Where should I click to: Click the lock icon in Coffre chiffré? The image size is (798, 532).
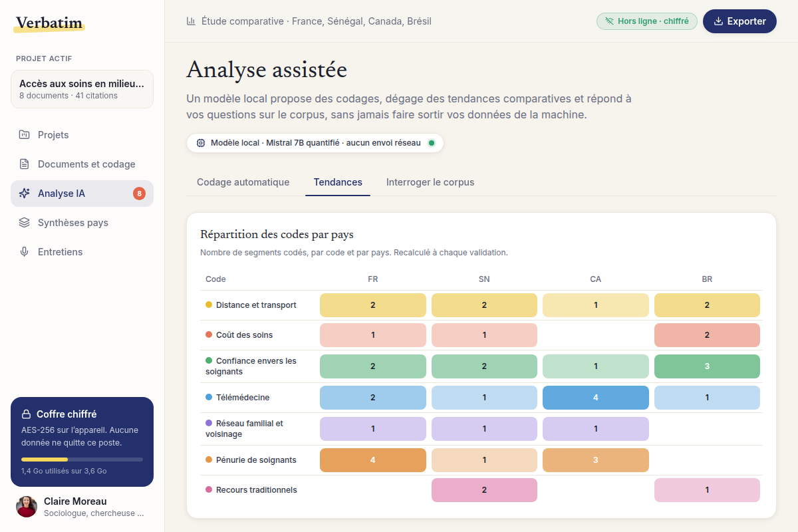[x=27, y=414]
